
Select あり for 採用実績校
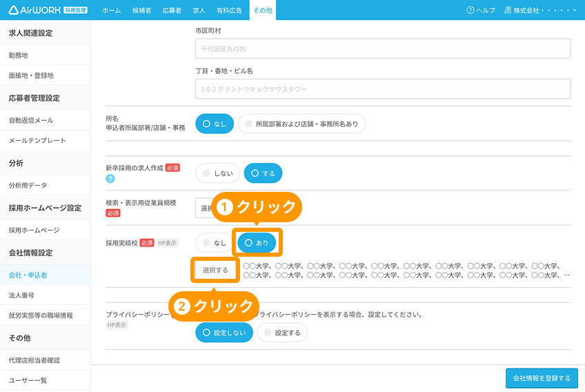257,243
